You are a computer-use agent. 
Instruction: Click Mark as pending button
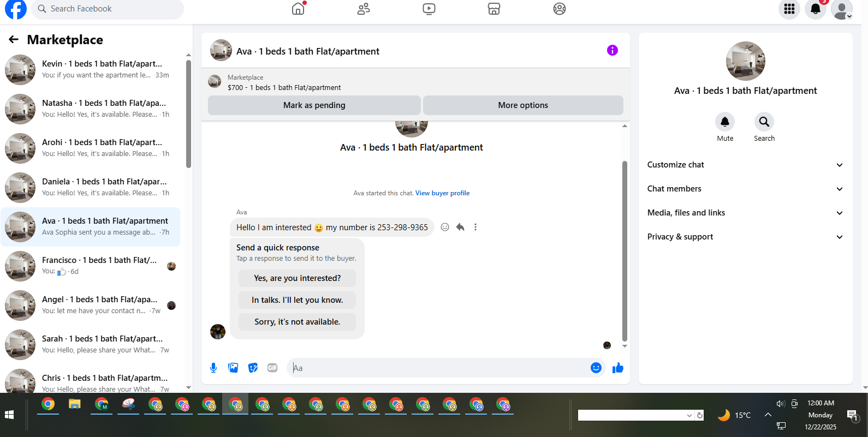tap(314, 105)
